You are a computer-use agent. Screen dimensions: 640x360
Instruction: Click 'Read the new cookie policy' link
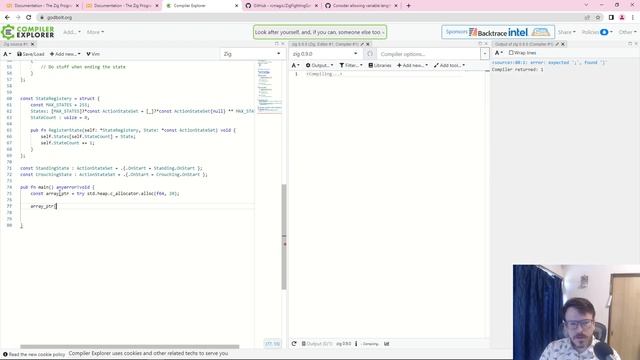point(36,354)
